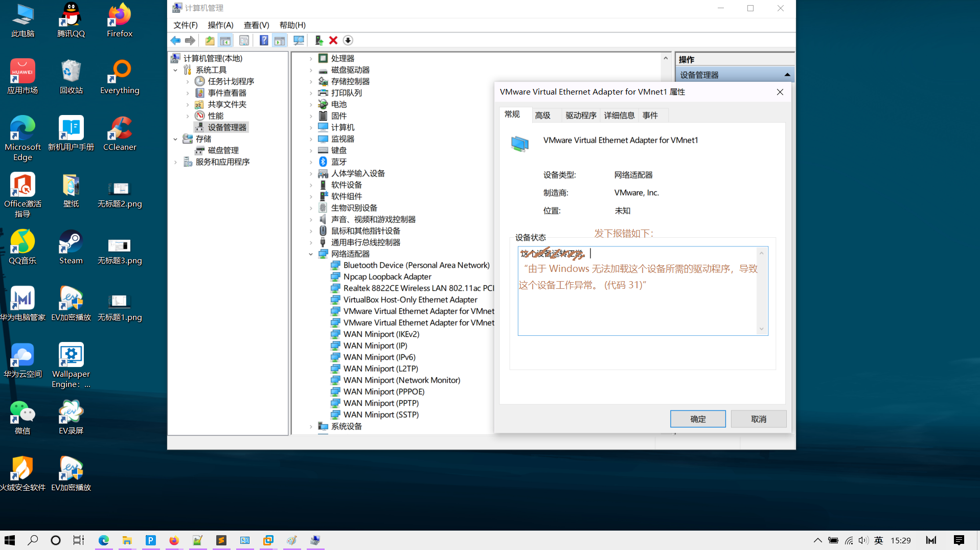
Task: Click the scan for hardware changes monitor icon
Action: click(x=299, y=40)
